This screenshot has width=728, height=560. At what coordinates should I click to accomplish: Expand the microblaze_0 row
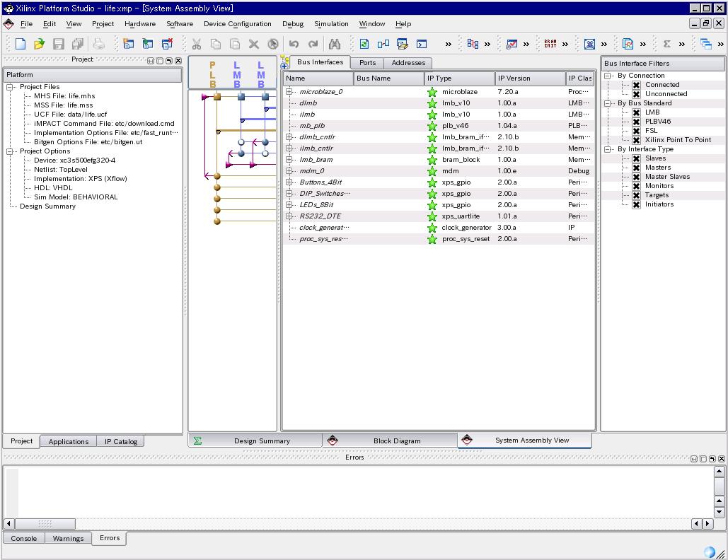coord(289,92)
